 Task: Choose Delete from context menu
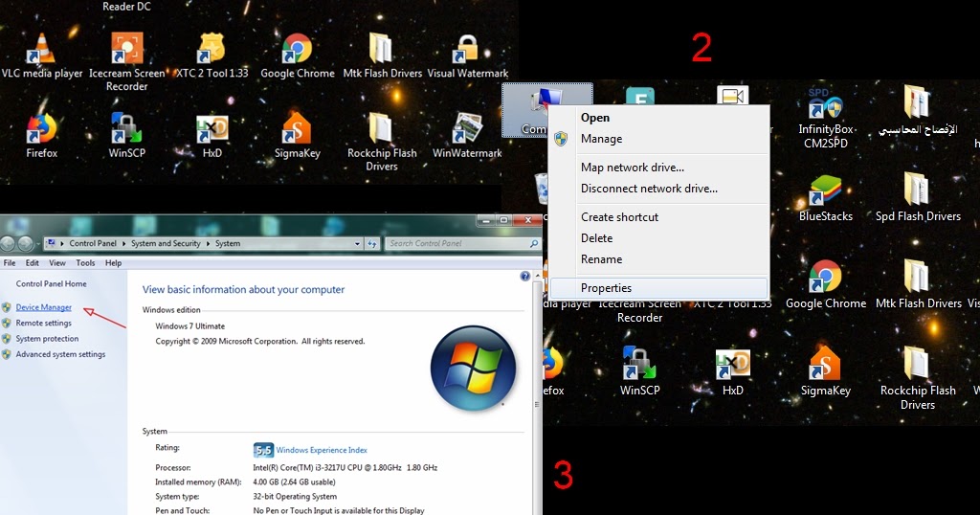pos(658,238)
